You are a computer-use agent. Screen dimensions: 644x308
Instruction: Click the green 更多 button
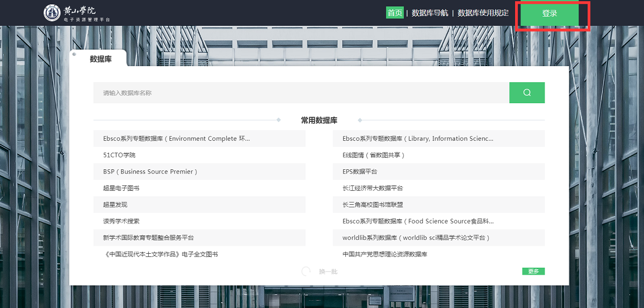(x=533, y=271)
